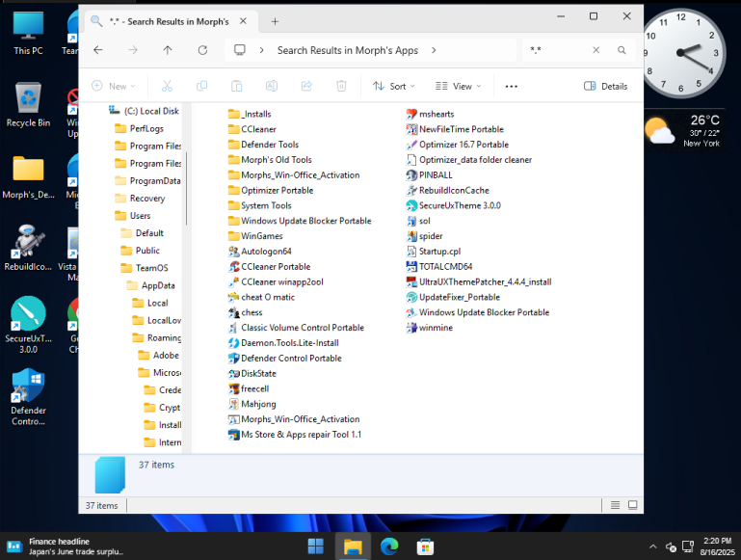
Task: Open Microsoft Edge from taskbar
Action: tap(389, 547)
